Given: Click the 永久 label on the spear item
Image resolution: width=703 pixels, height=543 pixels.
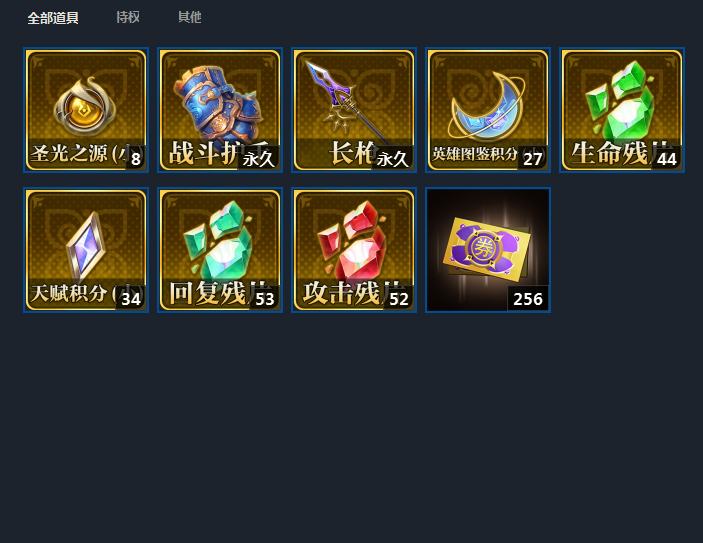Looking at the screenshot, I should (x=392, y=159).
